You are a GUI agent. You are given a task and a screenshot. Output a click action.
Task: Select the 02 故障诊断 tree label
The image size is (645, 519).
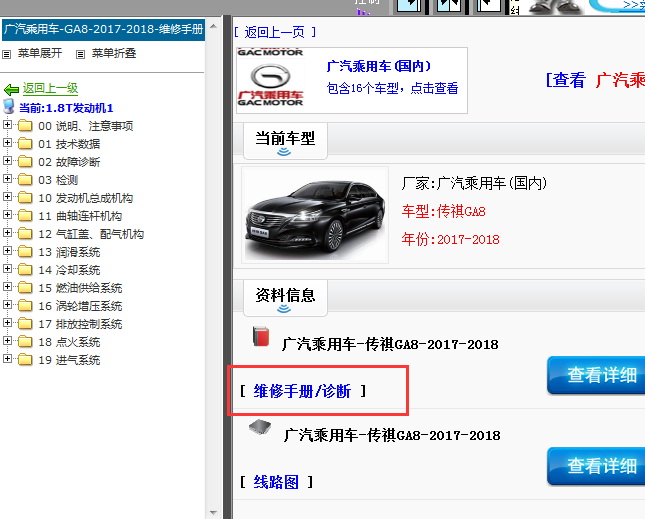coord(69,162)
